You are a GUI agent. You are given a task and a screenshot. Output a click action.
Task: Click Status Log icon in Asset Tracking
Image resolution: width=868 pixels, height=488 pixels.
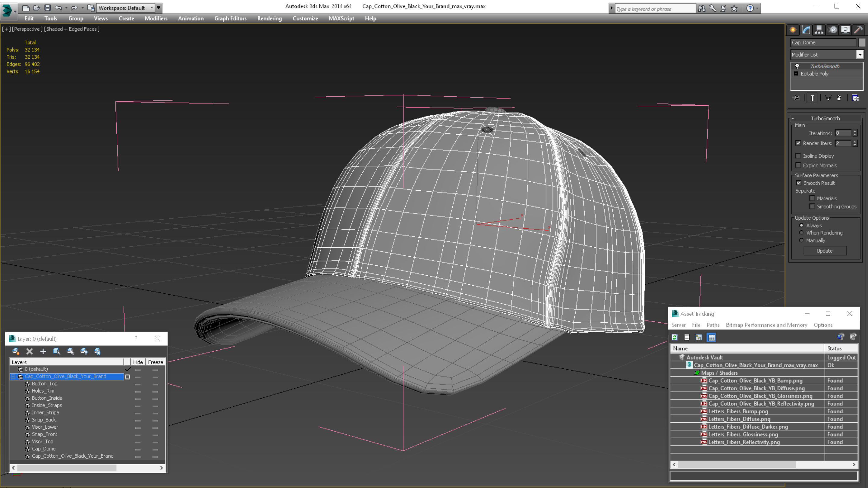pyautogui.click(x=687, y=337)
